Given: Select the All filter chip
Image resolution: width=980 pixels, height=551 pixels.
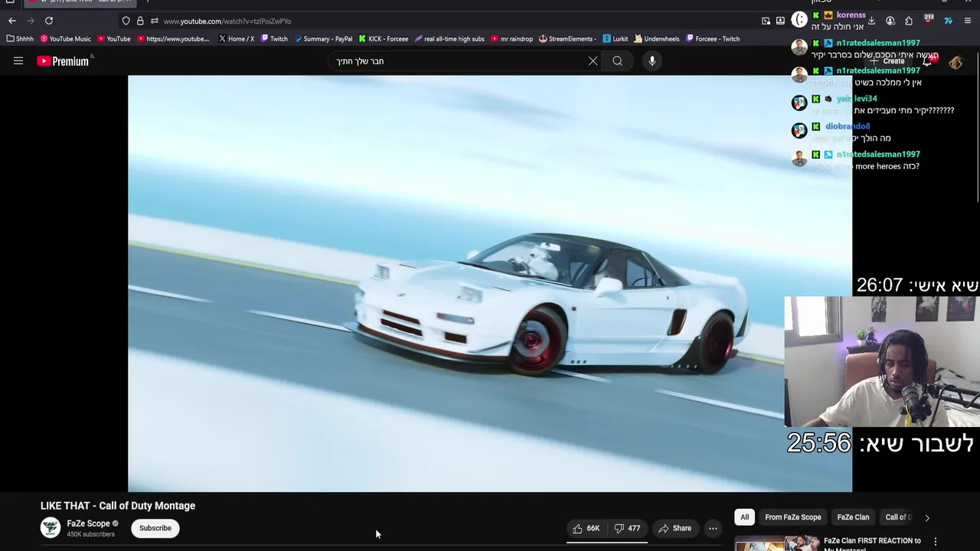Looking at the screenshot, I should click(744, 517).
